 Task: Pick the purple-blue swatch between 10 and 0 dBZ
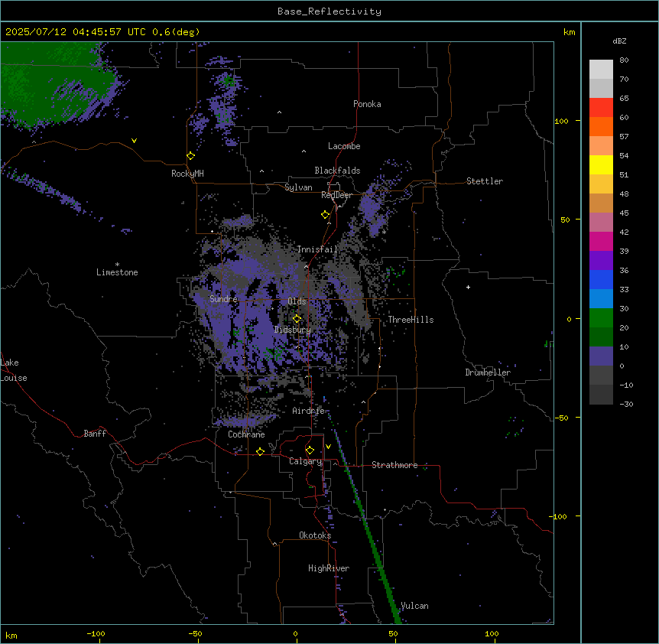click(601, 356)
